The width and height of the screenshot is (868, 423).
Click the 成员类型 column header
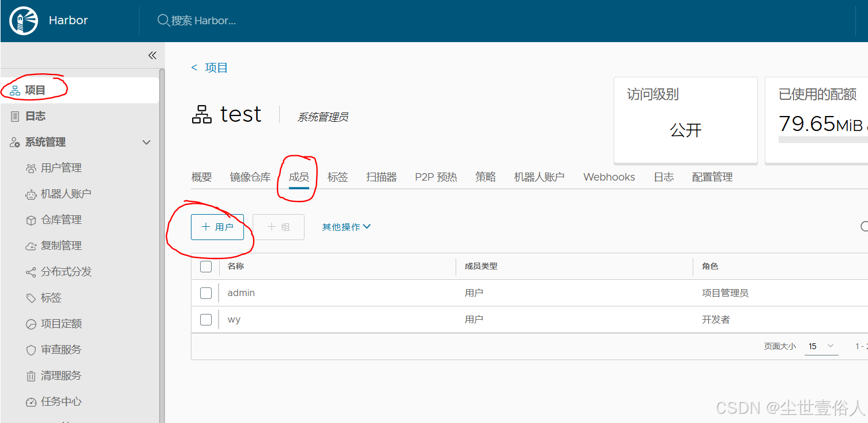tap(481, 267)
